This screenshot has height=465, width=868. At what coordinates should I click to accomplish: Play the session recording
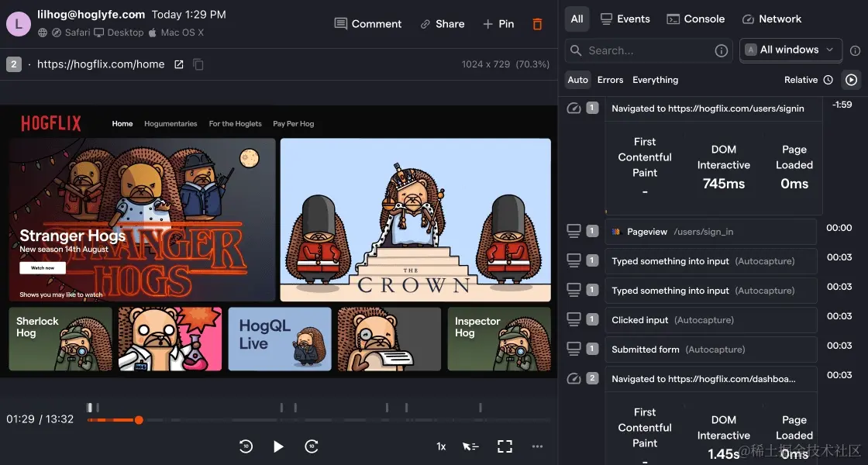[278, 446]
